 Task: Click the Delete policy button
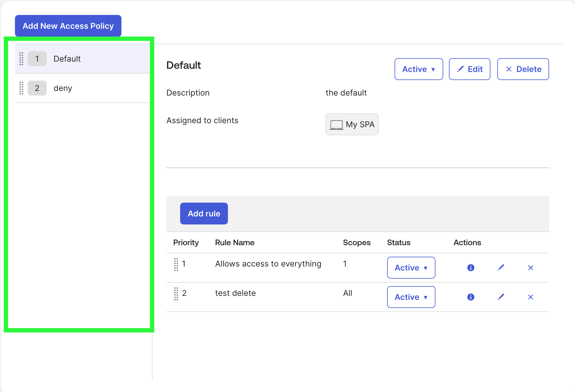pos(523,69)
